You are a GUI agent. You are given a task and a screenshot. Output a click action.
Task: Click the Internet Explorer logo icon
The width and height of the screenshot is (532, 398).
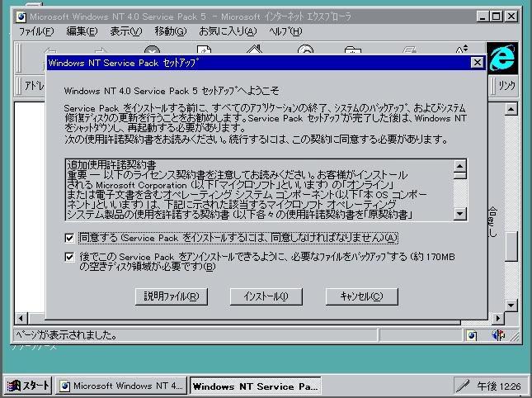click(x=502, y=59)
